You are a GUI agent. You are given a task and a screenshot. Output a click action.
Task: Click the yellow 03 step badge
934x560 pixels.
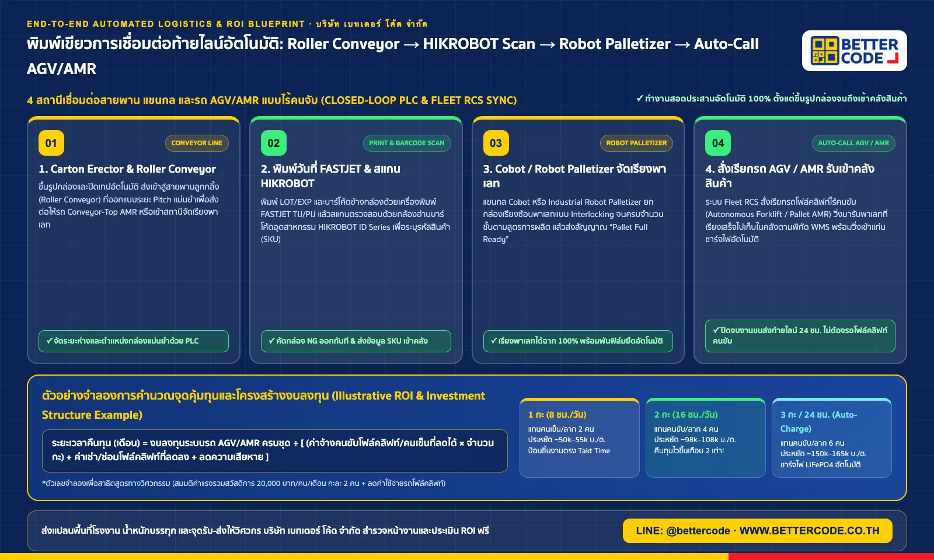pyautogui.click(x=496, y=143)
